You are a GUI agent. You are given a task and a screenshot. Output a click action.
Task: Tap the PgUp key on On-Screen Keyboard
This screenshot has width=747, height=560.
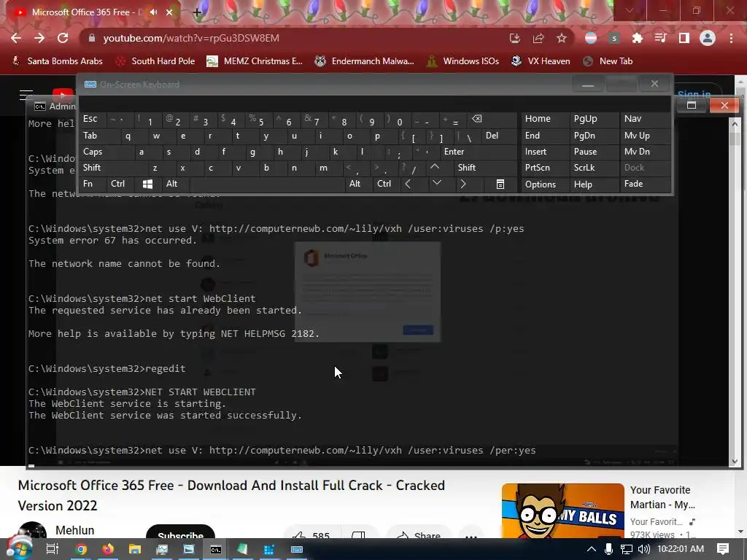(x=595, y=119)
